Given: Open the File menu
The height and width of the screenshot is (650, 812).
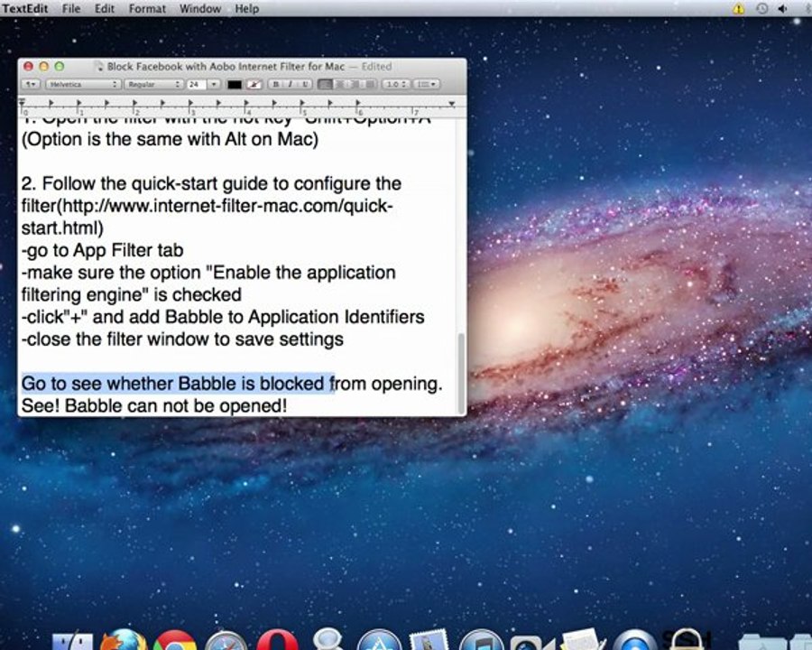Looking at the screenshot, I should pos(71,9).
